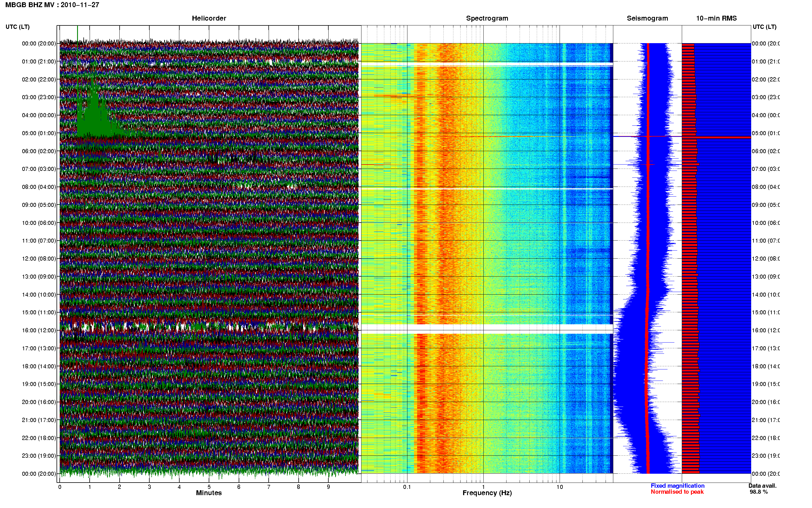
Task: Click the 'Seismogram' panel heading
Action: (x=647, y=19)
